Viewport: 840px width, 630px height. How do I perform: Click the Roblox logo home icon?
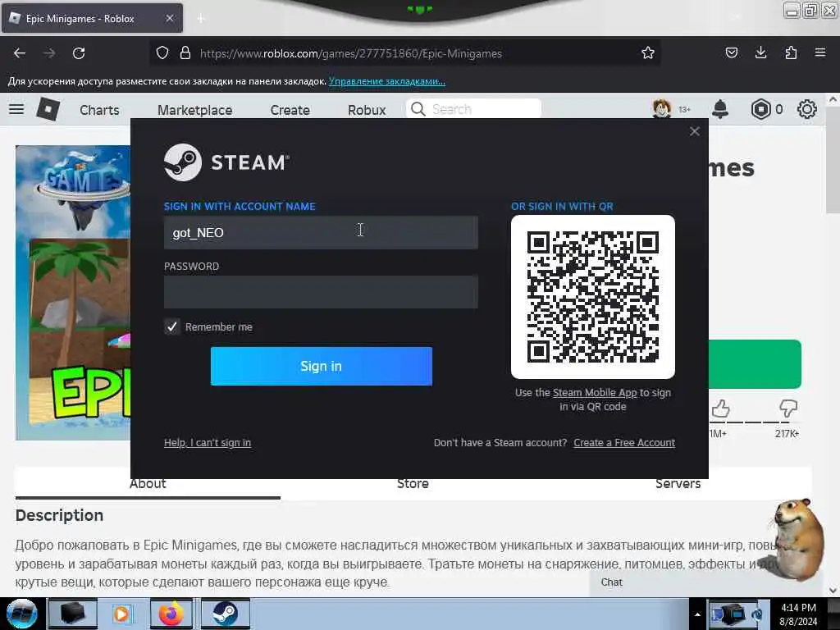pyautogui.click(x=48, y=109)
